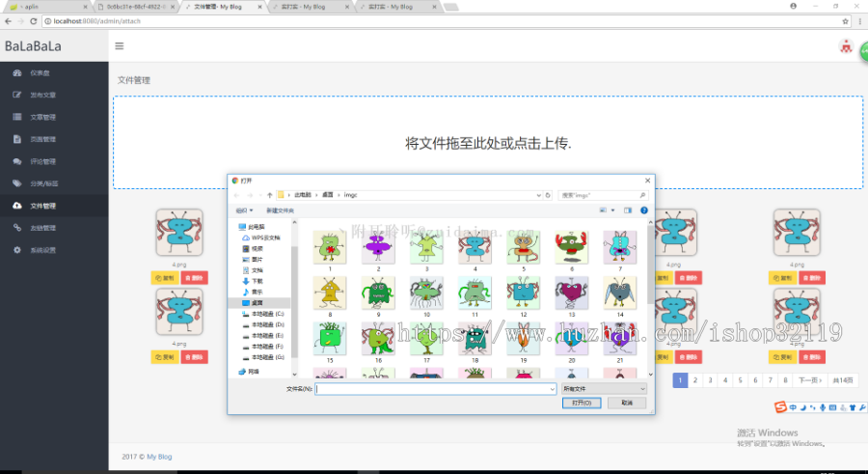The height and width of the screenshot is (474, 868).
Task: Open the My Blog footer link
Action: tap(159, 457)
